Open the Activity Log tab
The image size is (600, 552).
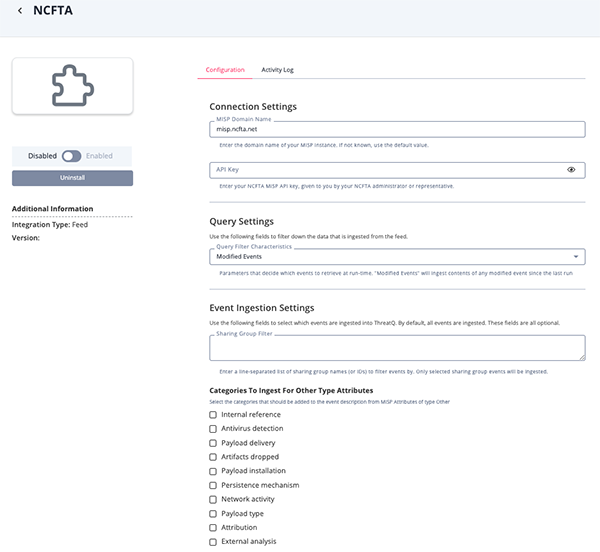pyautogui.click(x=277, y=70)
